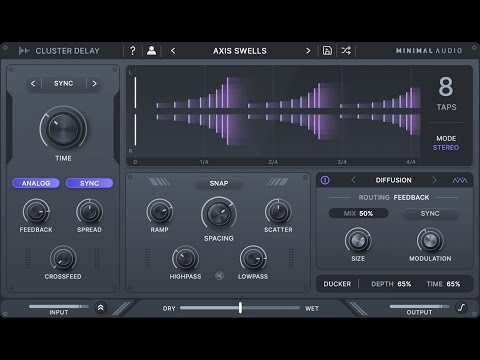Select the ascending ramp shape icon
The width and height of the screenshot is (480, 360).
pyautogui.click(x=278, y=182)
